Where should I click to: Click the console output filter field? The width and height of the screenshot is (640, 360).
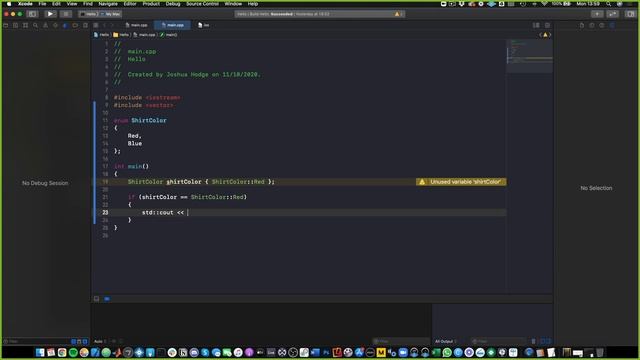(499, 341)
